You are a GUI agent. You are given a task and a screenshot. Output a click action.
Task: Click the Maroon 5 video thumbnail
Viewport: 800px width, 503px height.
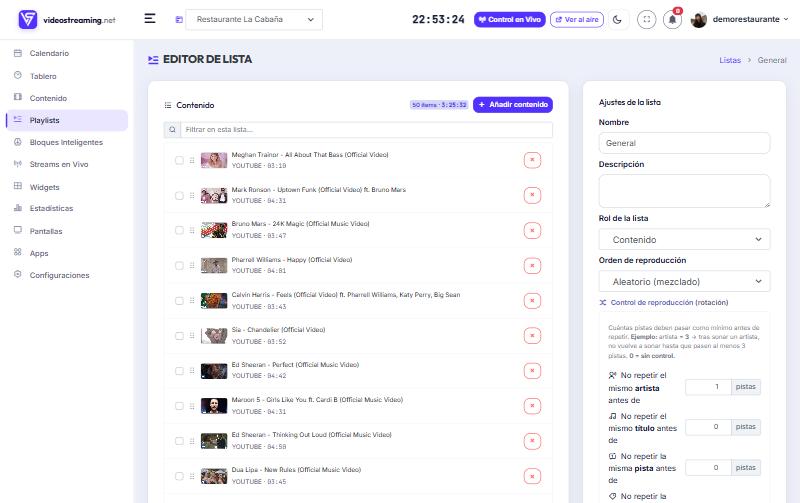[214, 406]
